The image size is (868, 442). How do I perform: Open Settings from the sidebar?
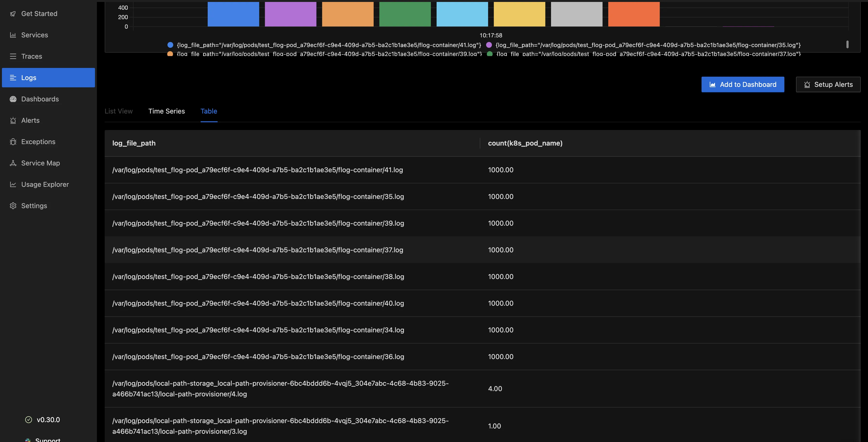(48, 206)
